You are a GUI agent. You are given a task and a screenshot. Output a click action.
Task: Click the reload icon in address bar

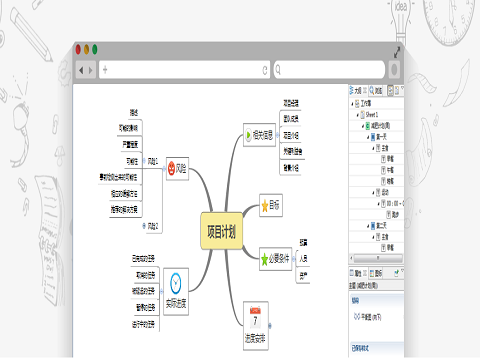pos(265,70)
